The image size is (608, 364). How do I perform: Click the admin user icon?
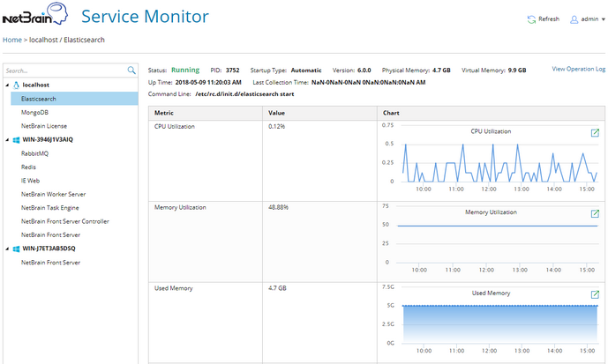pyautogui.click(x=574, y=19)
